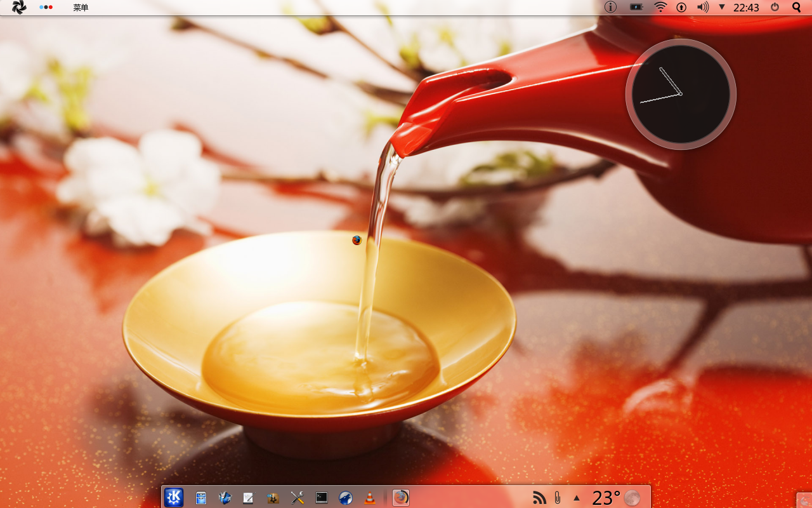
Task: Open the wrench and screwdriver settings icon
Action: point(297,498)
